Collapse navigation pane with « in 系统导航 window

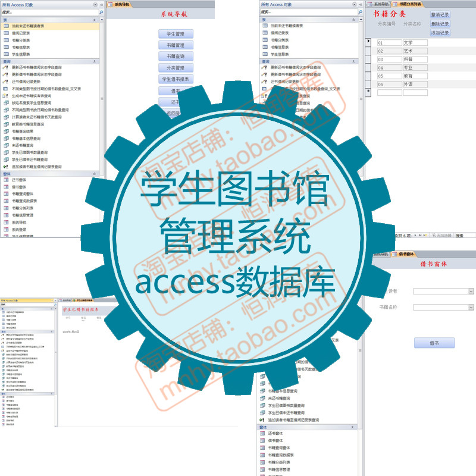102,5
